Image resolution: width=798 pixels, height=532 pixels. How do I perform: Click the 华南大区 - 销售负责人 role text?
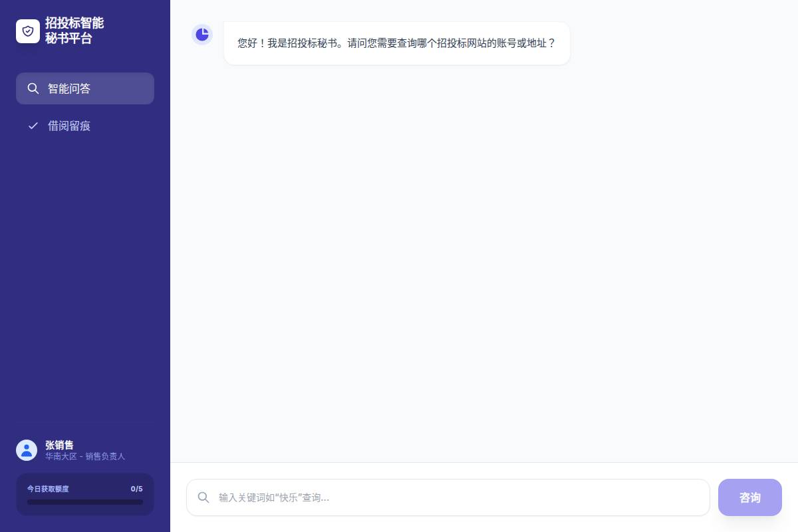[85, 456]
